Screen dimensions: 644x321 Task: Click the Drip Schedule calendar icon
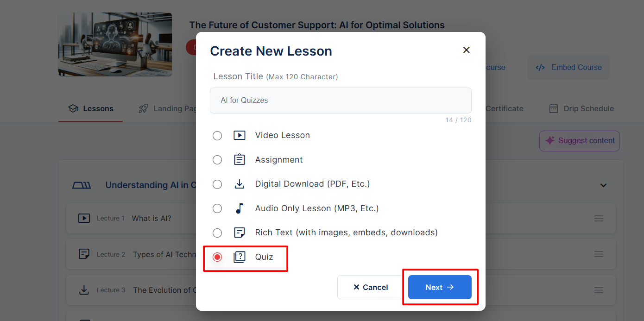tap(553, 109)
